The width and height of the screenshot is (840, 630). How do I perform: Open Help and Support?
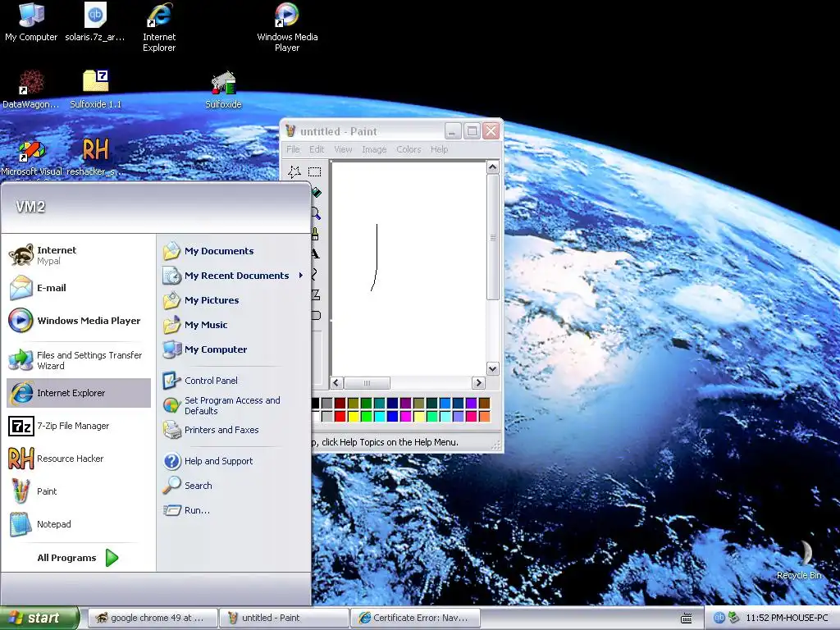click(x=233, y=461)
